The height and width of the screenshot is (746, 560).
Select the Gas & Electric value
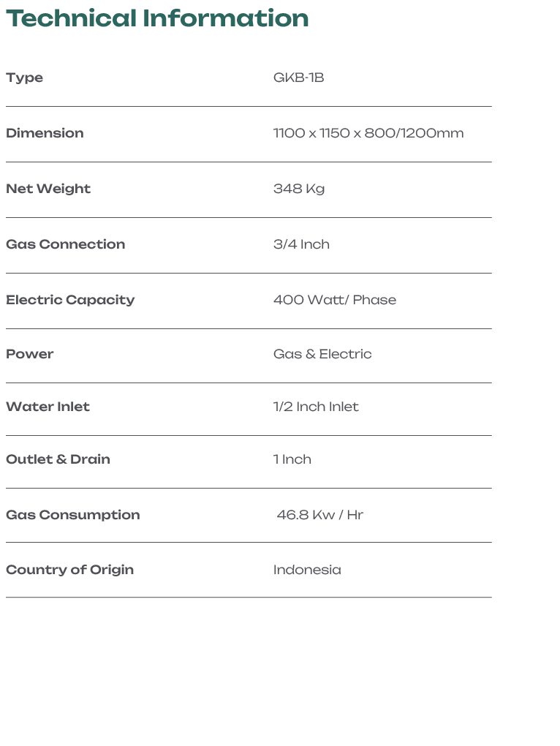point(322,354)
